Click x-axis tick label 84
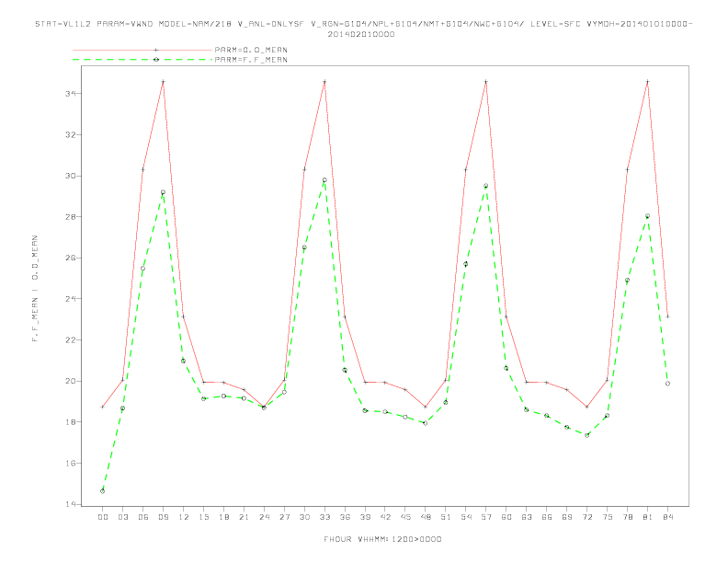The image size is (728, 563). (x=667, y=517)
